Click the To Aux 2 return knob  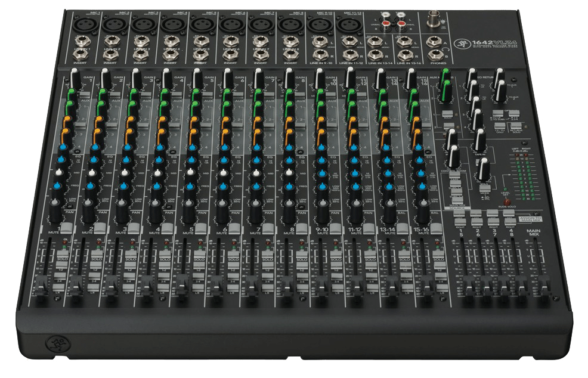pos(502,92)
